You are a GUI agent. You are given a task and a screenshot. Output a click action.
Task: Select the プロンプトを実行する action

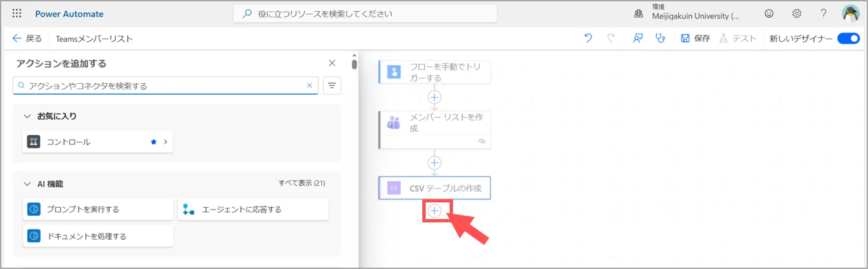(98, 209)
